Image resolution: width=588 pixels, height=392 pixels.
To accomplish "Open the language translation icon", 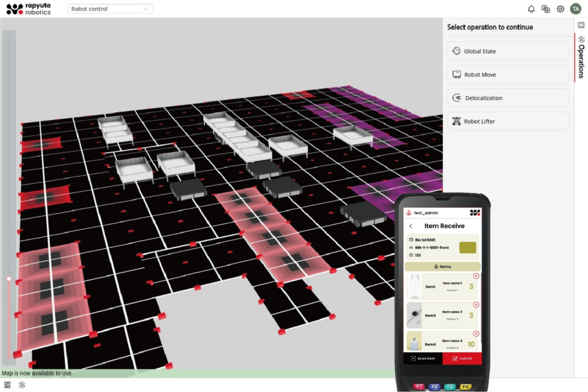I will pyautogui.click(x=546, y=9).
